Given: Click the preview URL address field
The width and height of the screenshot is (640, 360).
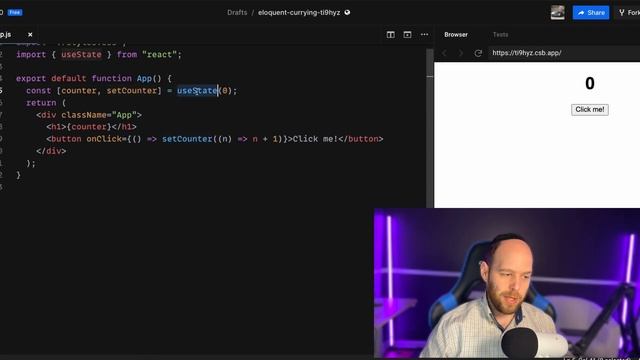Looking at the screenshot, I should pyautogui.click(x=564, y=53).
